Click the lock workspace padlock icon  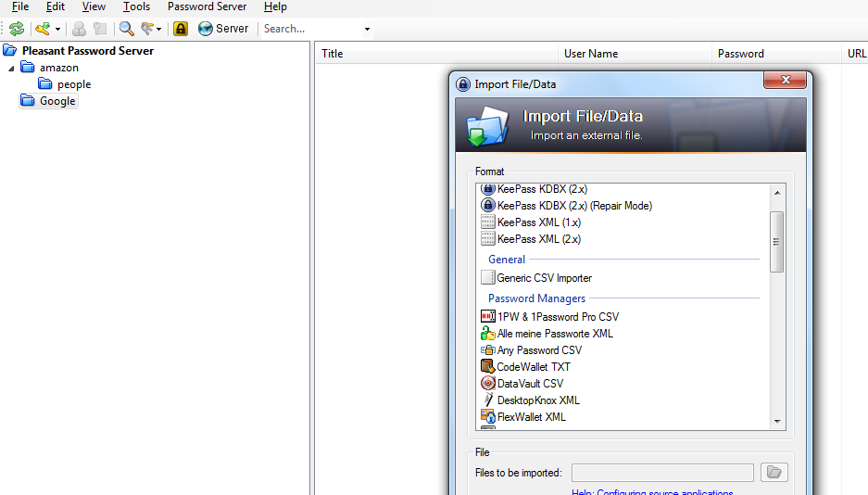pos(181,29)
